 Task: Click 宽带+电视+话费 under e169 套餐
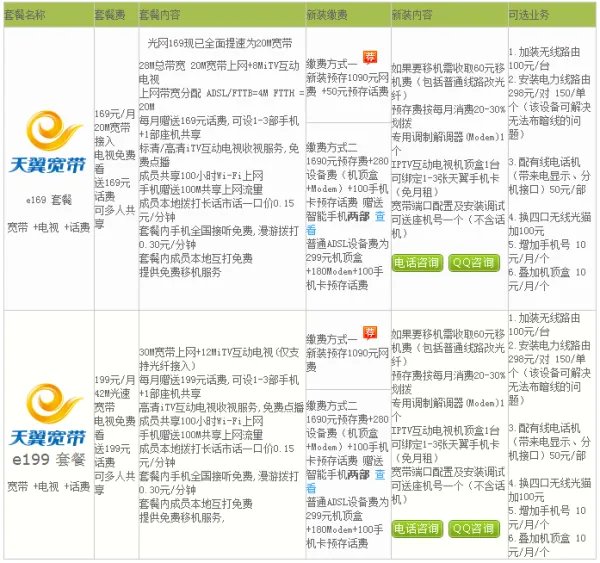tap(48, 227)
